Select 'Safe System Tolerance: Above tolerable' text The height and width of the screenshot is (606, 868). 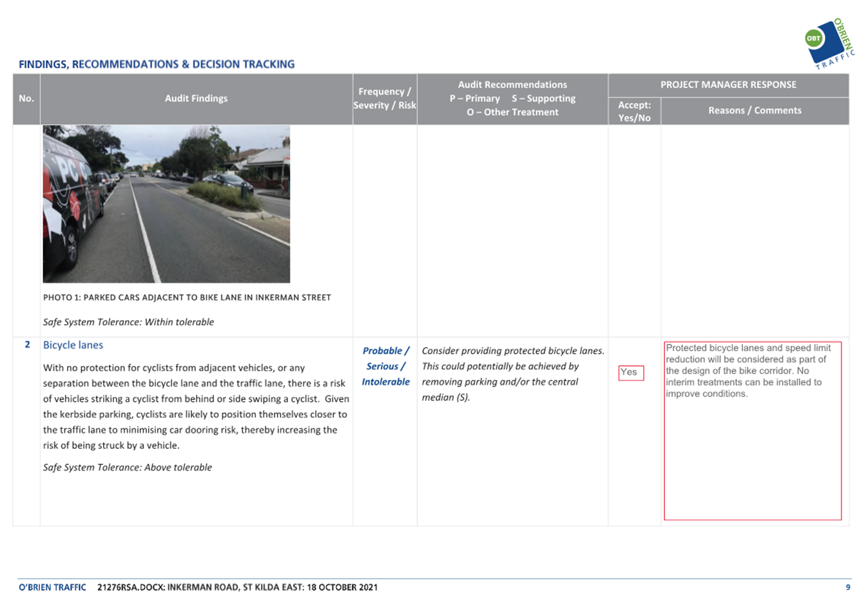point(128,468)
